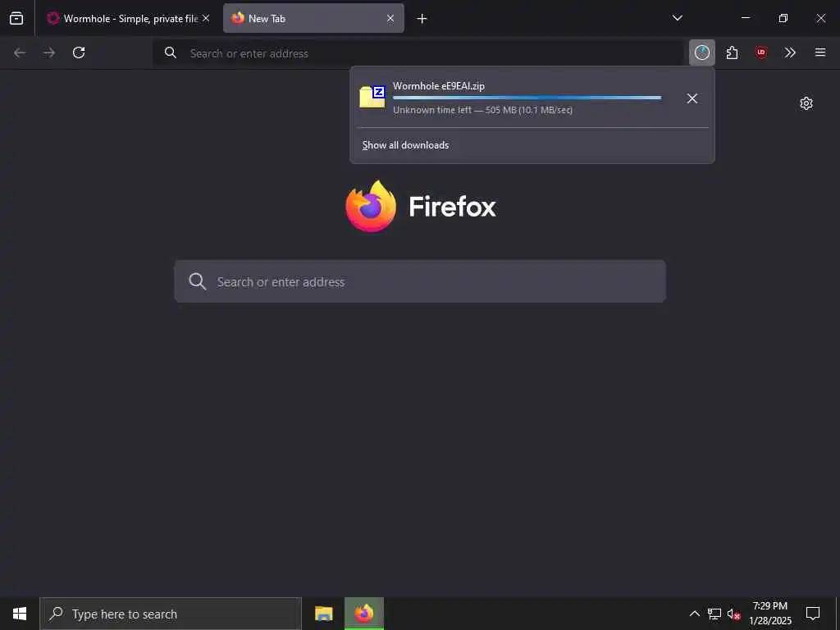The width and height of the screenshot is (840, 630).
Task: Close the New Tab tab
Action: [x=390, y=18]
